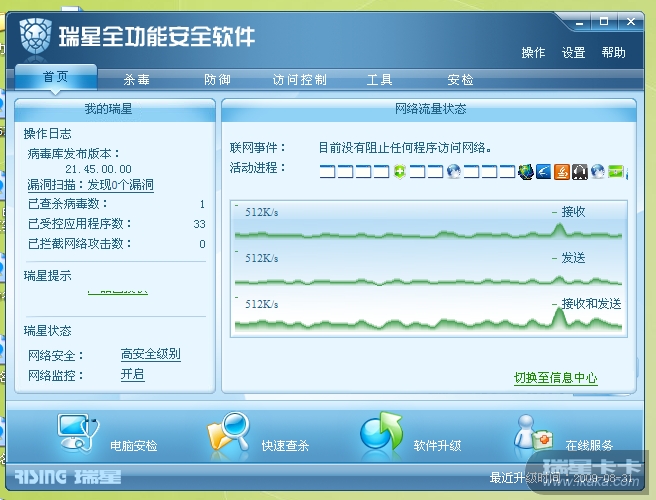656x500 pixels.
Task: Click the 电脑安检 label
Action: [x=133, y=446]
